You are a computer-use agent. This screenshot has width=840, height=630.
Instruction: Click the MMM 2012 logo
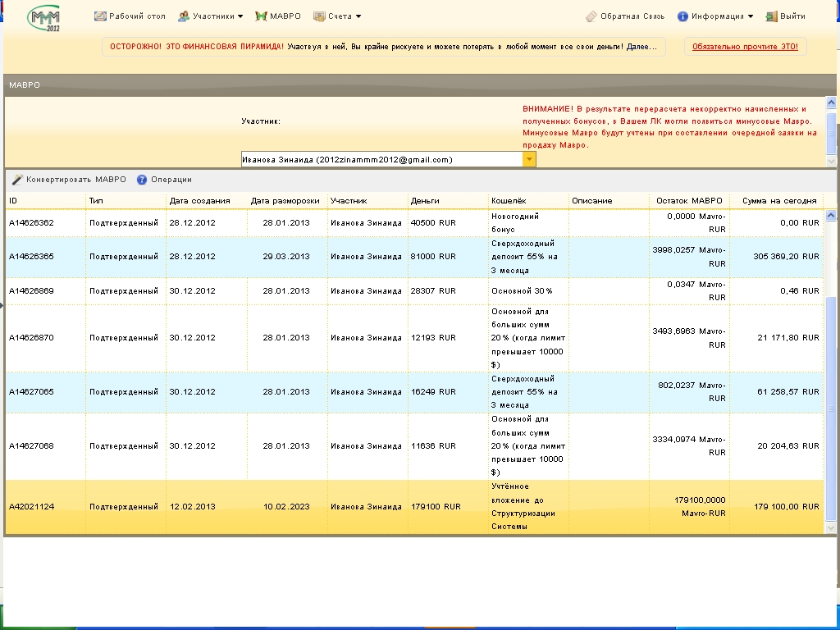click(x=43, y=18)
